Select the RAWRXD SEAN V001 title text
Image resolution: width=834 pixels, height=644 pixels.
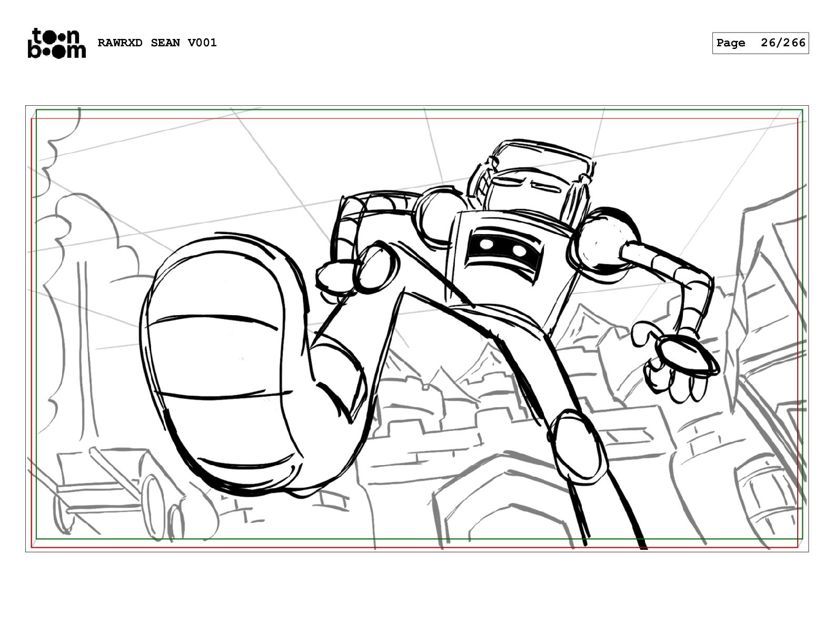(x=157, y=43)
